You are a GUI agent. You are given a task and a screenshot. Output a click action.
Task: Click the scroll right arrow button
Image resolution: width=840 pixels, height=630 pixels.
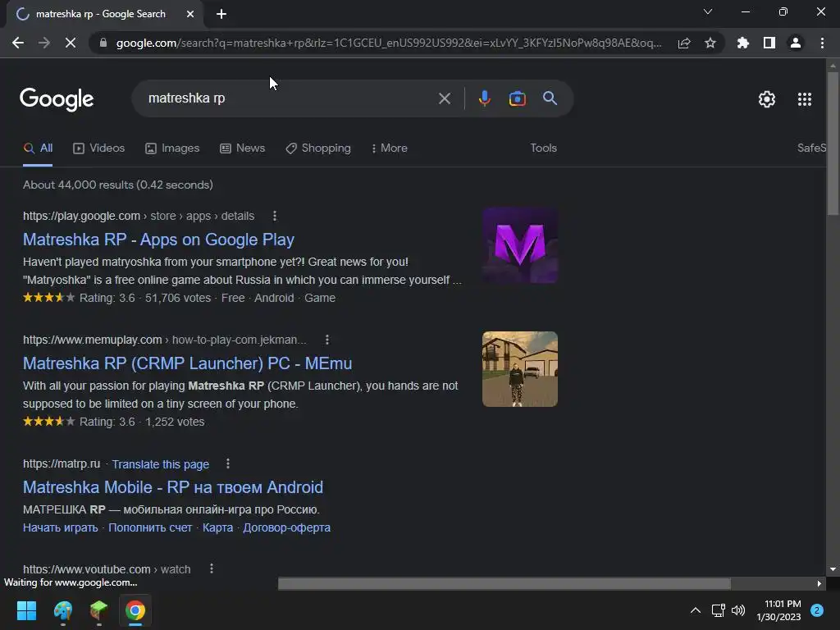coord(819,583)
